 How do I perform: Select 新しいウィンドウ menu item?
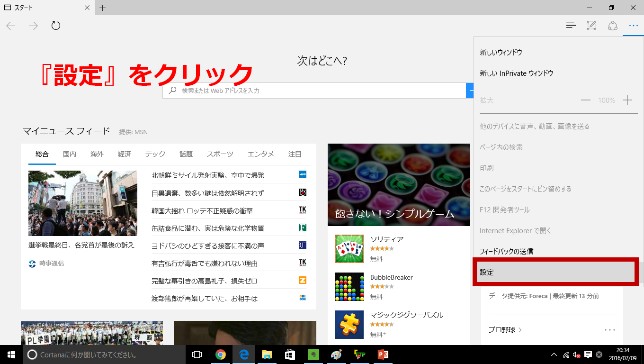(559, 52)
